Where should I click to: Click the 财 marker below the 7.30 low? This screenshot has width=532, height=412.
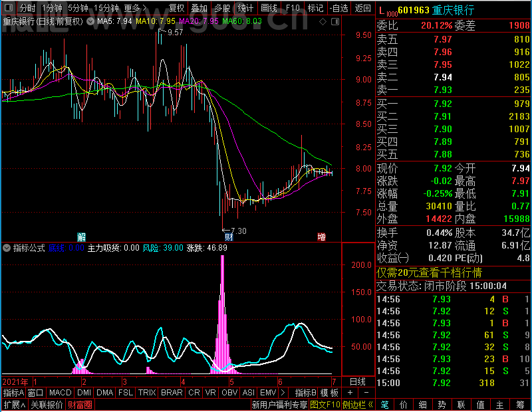point(229,237)
